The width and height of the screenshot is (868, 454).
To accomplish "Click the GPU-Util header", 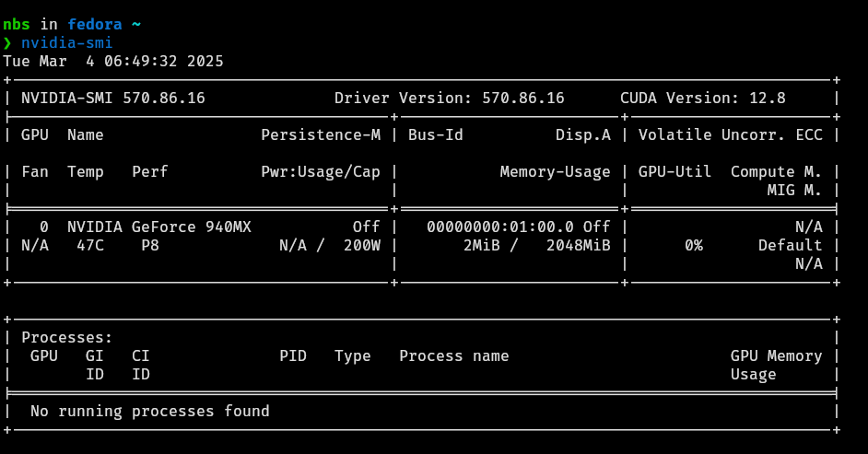I will click(x=674, y=172).
